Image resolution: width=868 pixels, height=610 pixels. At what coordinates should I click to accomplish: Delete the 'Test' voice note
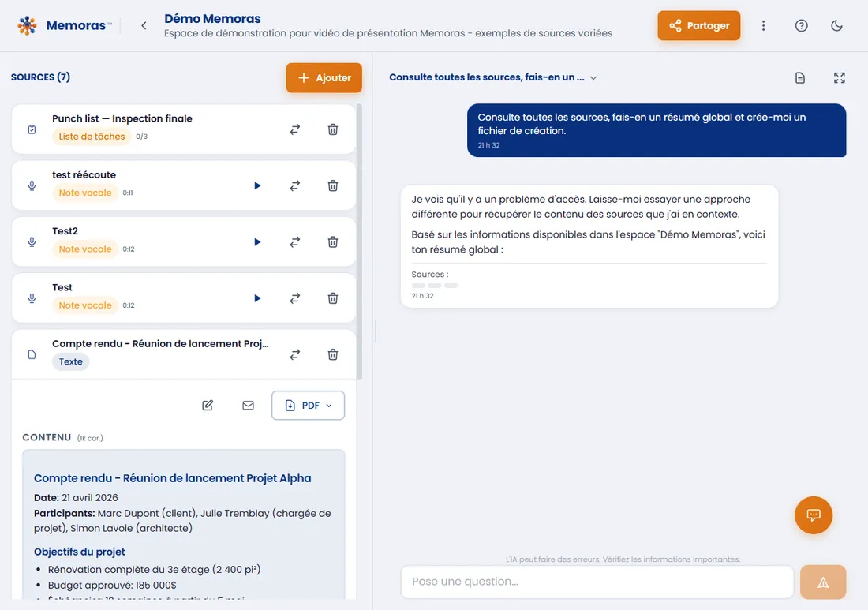333,298
